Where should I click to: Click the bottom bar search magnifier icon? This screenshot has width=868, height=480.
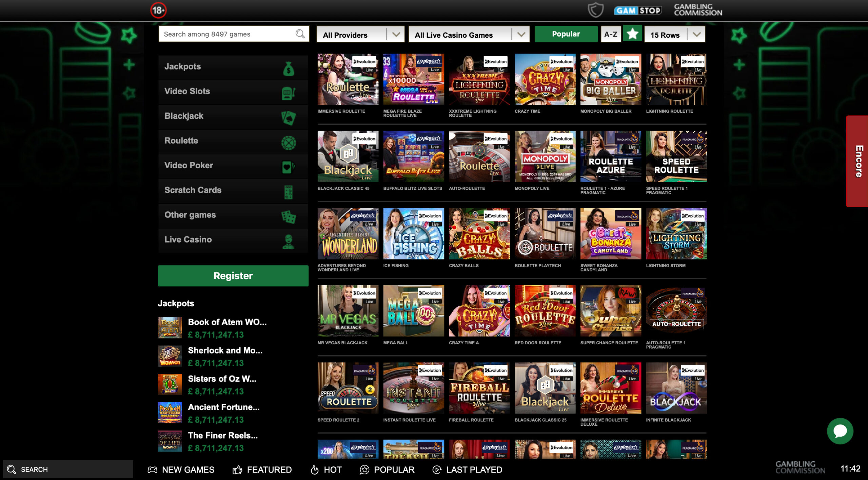12,469
